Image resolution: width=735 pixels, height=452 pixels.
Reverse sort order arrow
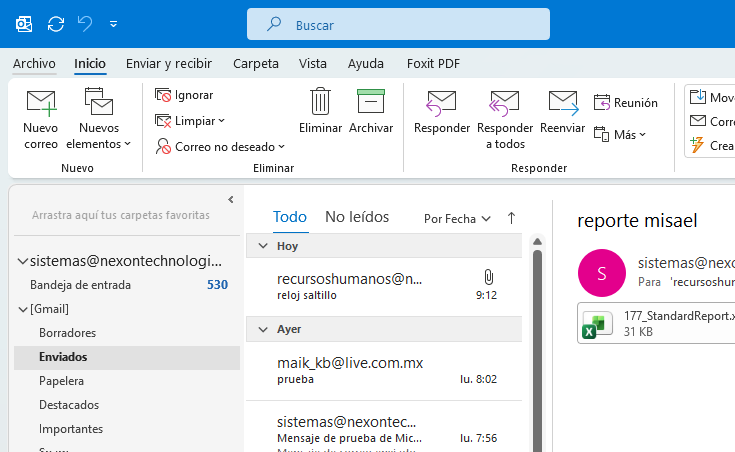click(511, 218)
